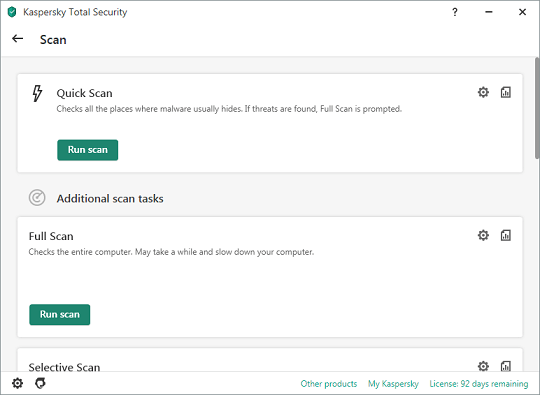Run the Quick Scan
Screen dimensions: 540x395
pyautogui.click(x=87, y=150)
